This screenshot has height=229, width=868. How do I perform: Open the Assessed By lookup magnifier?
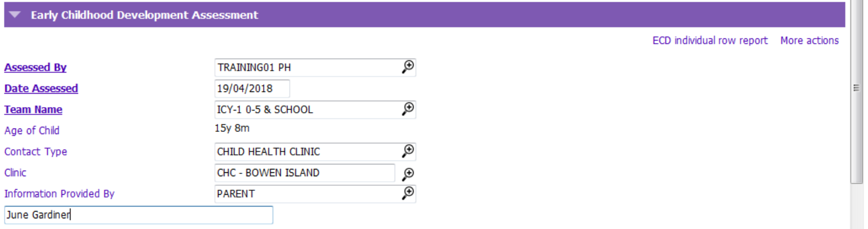(x=408, y=67)
